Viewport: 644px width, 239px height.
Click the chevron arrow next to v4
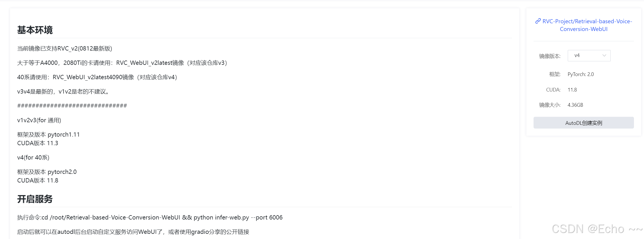tap(604, 55)
